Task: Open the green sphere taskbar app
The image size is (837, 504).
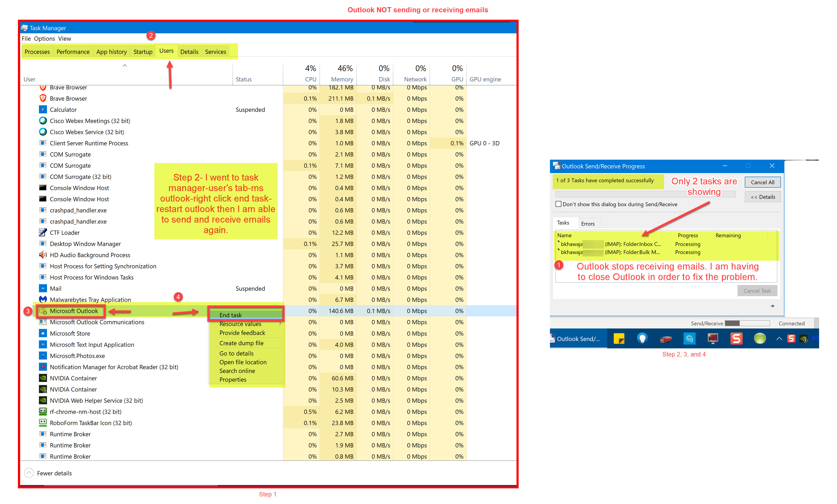Action: point(760,339)
